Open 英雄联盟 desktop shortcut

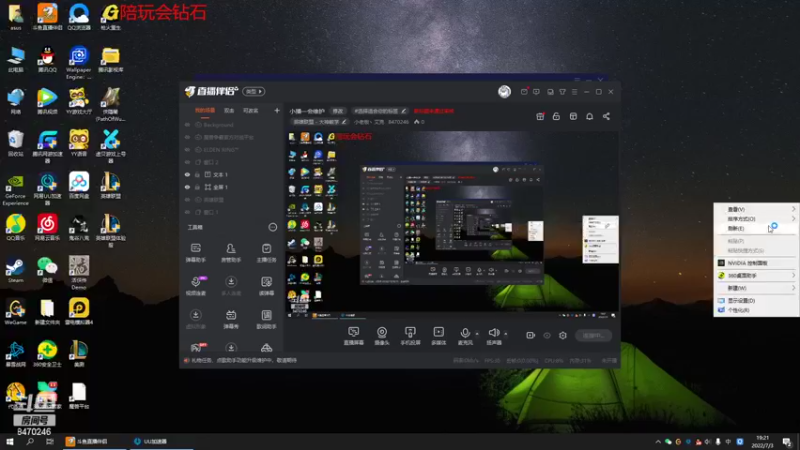(x=110, y=186)
